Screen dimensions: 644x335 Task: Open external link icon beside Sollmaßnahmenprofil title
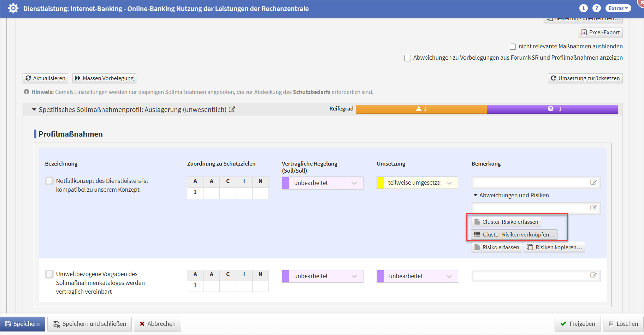(x=232, y=109)
